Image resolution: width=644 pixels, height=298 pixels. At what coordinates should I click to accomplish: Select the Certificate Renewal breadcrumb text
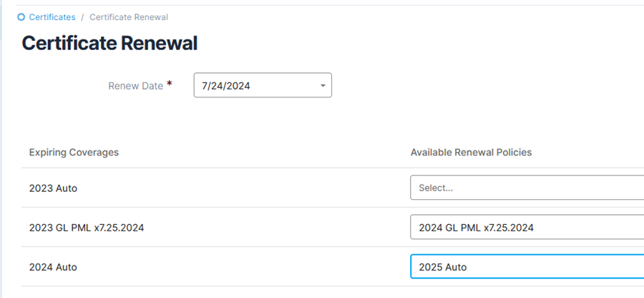tap(129, 17)
